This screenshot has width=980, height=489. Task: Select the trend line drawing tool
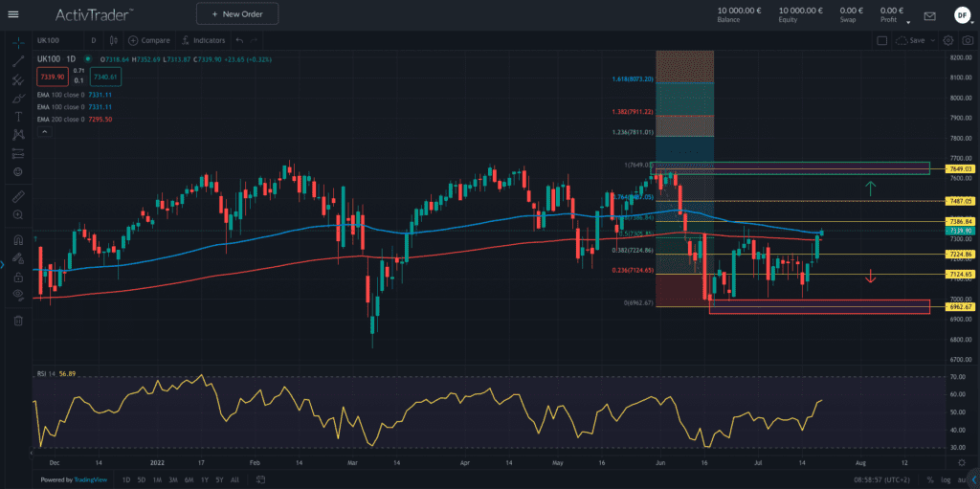(x=18, y=60)
